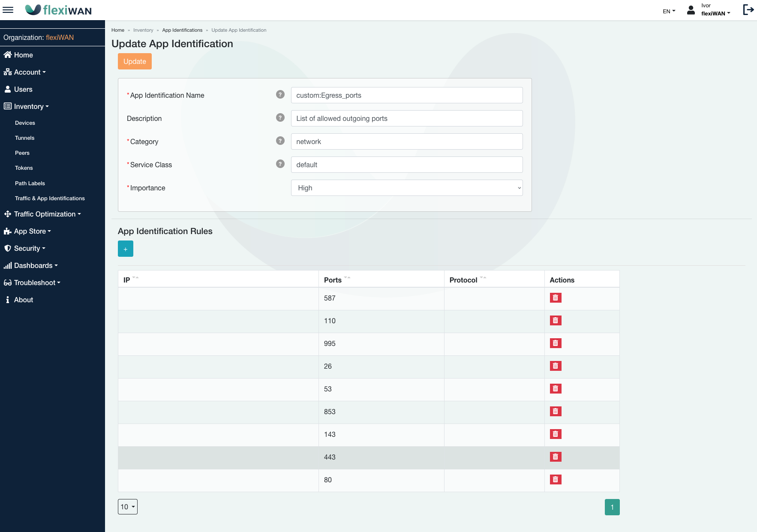
Task: Delete the rule for port 53
Action: pos(556,388)
